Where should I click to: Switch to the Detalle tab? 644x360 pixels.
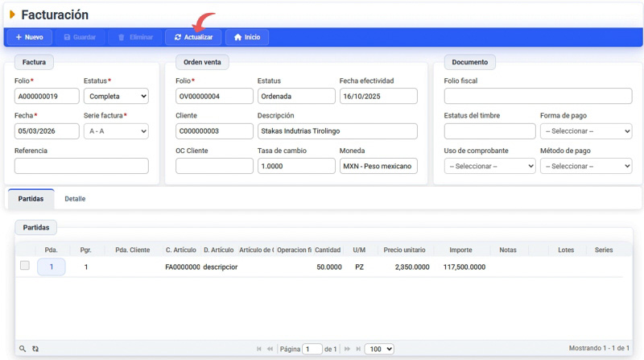(75, 199)
